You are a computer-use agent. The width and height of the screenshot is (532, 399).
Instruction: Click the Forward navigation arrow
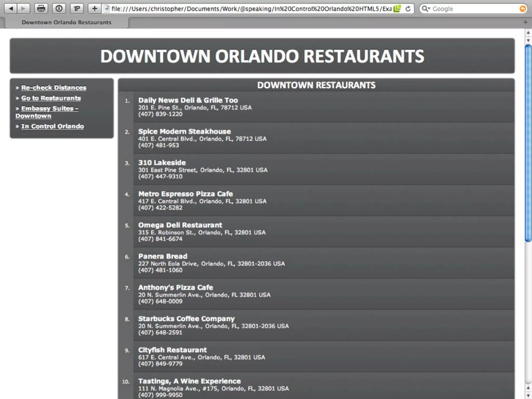(x=24, y=9)
